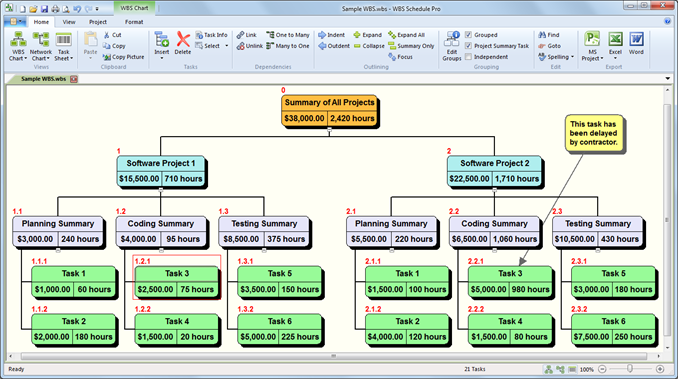Screen dimensions: 678x379
Task: Enable the Independent checkbox
Action: pos(468,57)
